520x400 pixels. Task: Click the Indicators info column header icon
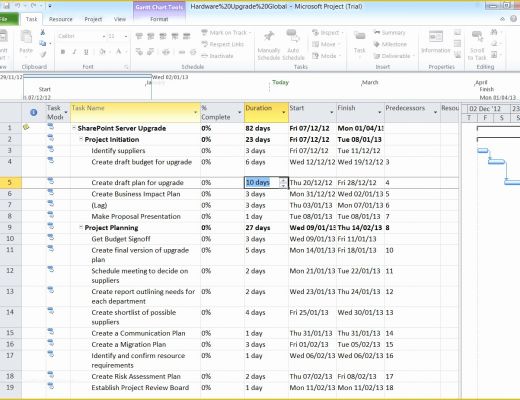tap(33, 112)
